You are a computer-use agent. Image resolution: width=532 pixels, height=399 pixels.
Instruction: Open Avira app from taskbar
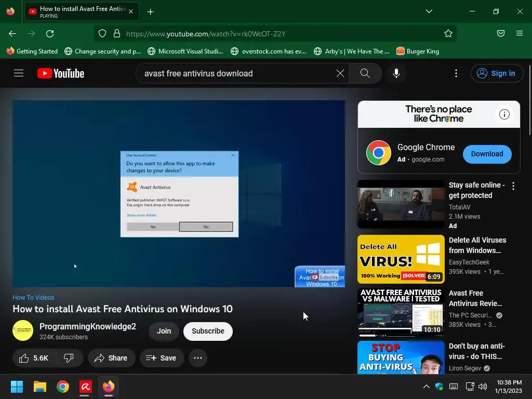tap(86, 387)
